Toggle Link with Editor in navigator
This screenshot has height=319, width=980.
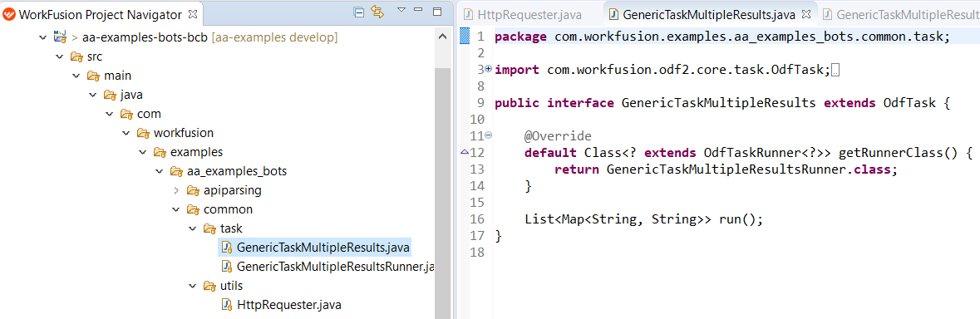point(377,12)
